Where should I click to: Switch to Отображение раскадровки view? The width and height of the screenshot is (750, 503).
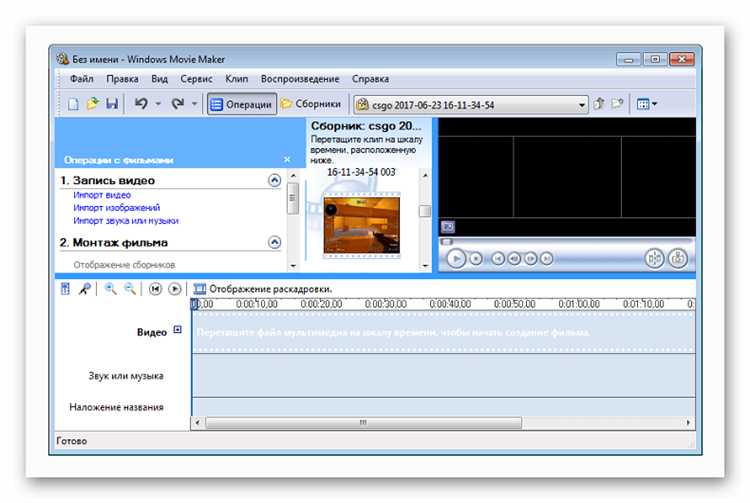(x=263, y=289)
